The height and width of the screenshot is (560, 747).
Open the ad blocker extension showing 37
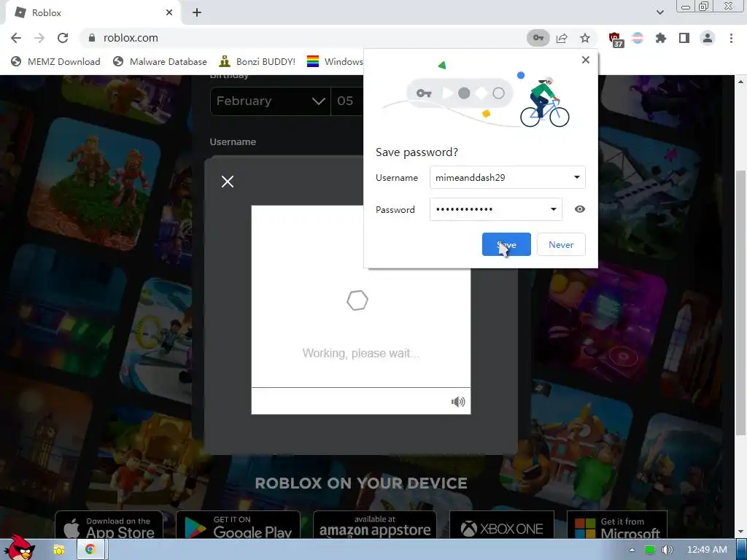click(615, 39)
